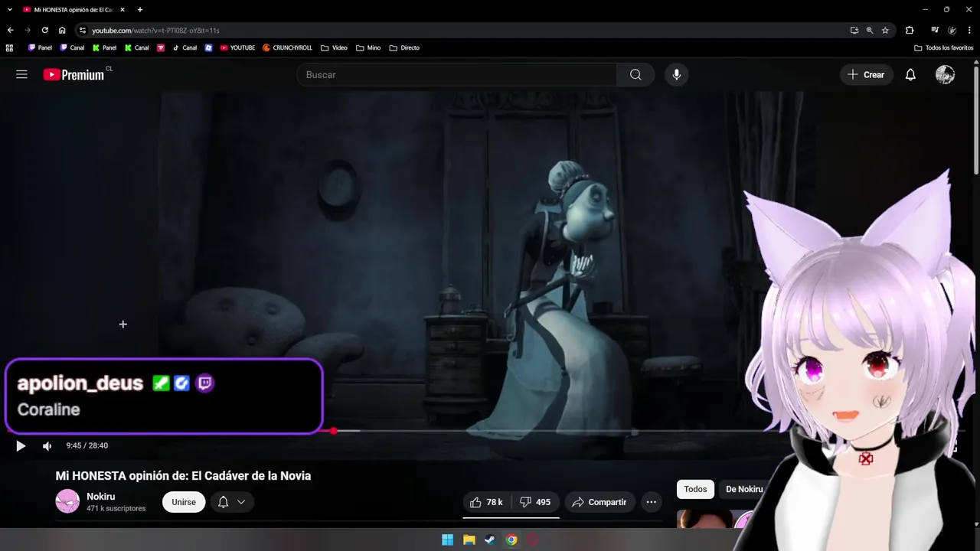
Task: Open the Chrome three-dot main menu
Action: click(970, 30)
